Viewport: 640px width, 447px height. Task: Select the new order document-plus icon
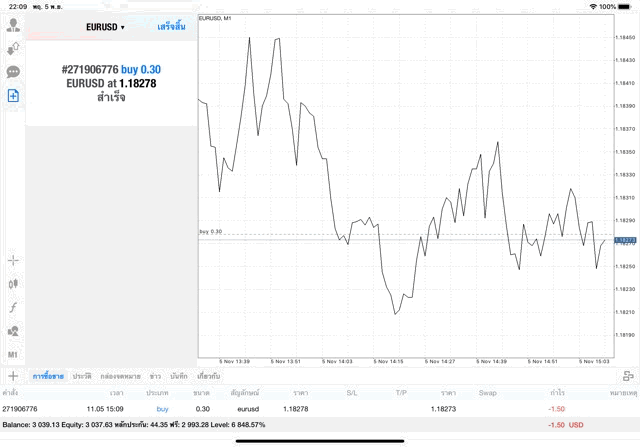pos(13,96)
